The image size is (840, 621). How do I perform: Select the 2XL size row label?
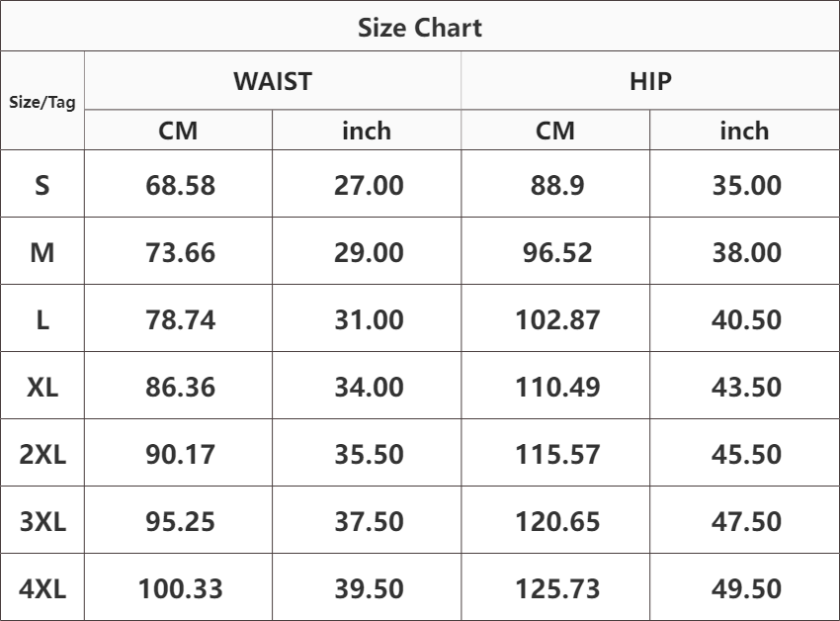[42, 454]
